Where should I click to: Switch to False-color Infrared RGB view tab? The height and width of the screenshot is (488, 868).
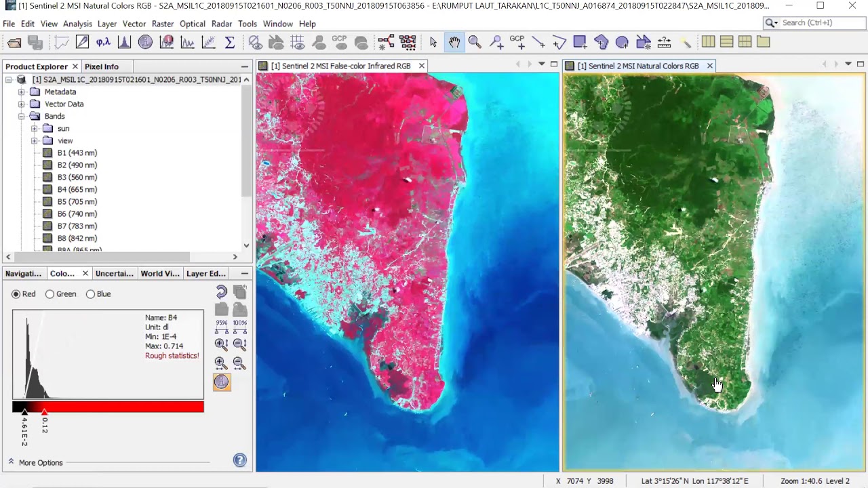click(x=340, y=66)
